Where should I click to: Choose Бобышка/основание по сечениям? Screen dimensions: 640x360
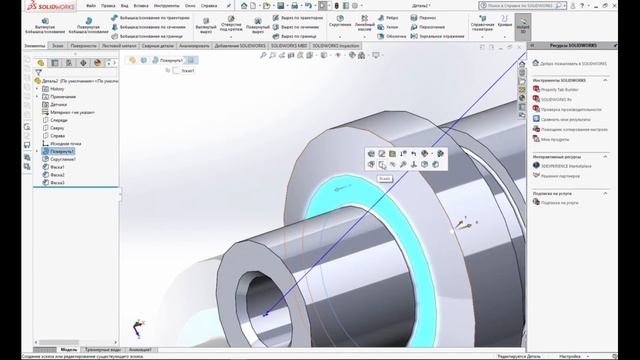(149, 27)
